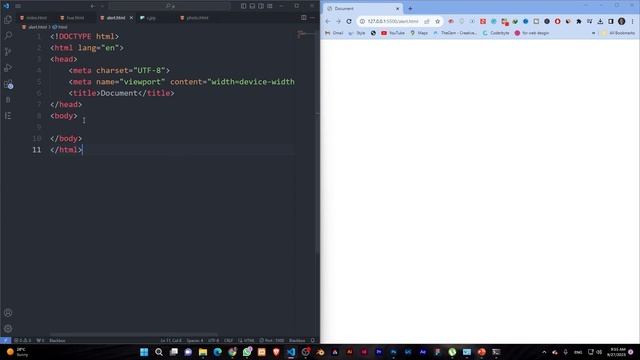Image resolution: width=640 pixels, height=360 pixels.
Task: Click the editor minimap
Action: click(306, 35)
